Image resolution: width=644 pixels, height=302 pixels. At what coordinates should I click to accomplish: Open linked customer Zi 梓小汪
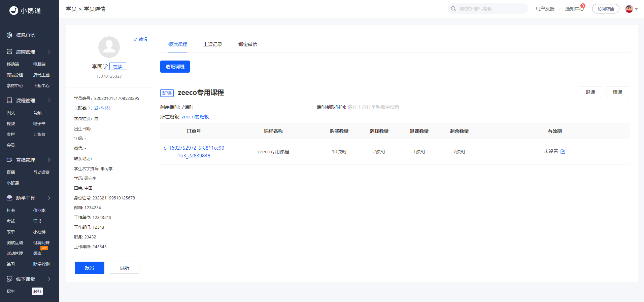(x=103, y=108)
